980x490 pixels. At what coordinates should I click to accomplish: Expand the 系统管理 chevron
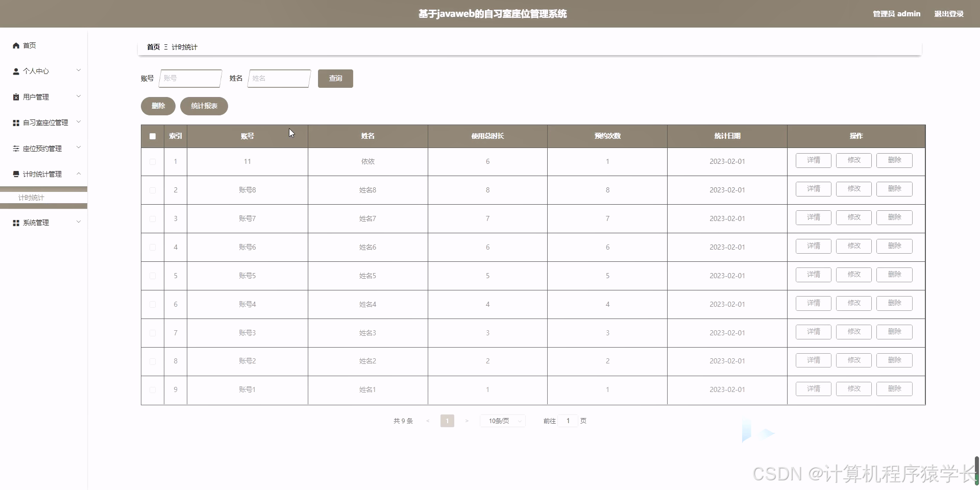point(79,222)
